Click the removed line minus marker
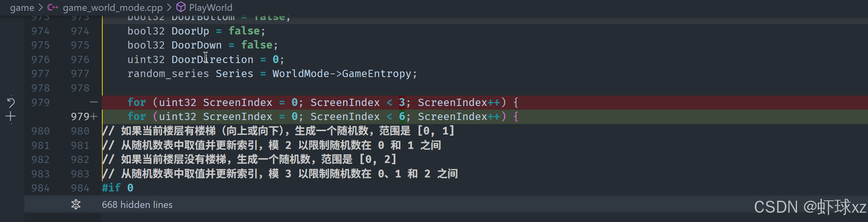This screenshot has width=868, height=222. (x=94, y=102)
